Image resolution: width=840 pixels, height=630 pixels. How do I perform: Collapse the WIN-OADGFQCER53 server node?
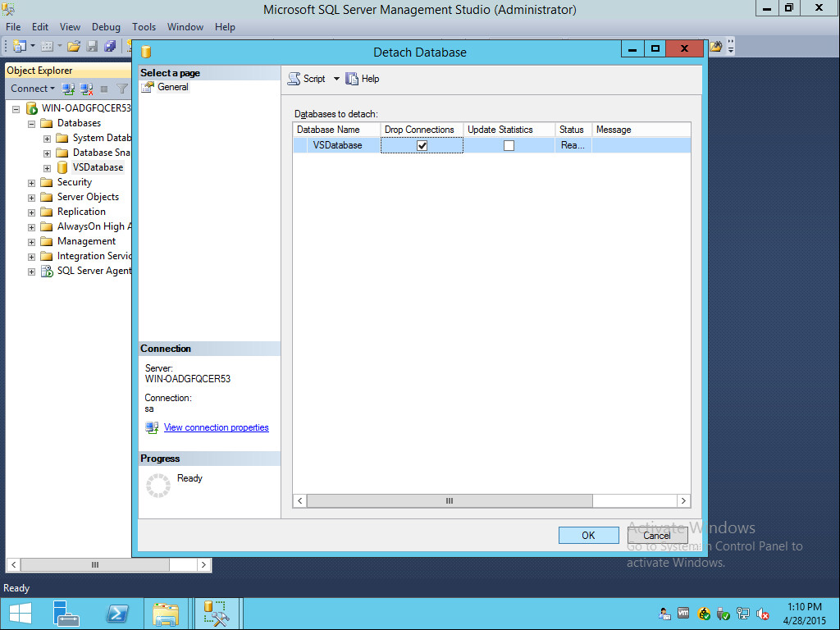pyautogui.click(x=16, y=109)
